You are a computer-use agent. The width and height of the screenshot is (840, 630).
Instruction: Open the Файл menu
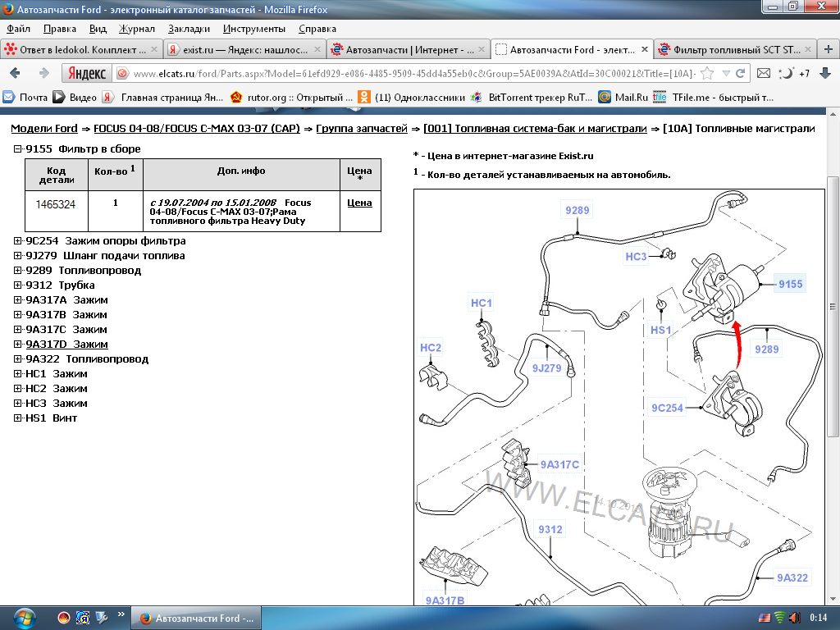[x=18, y=29]
